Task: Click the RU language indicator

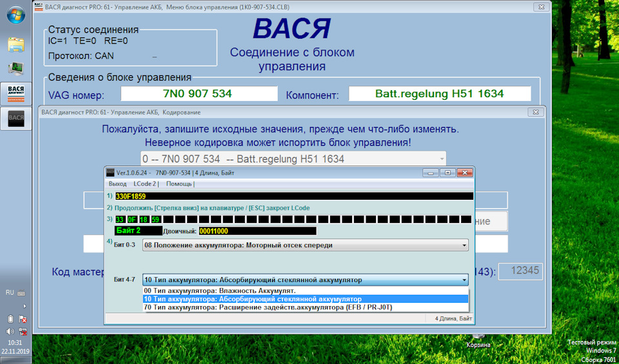Action: 10,292
